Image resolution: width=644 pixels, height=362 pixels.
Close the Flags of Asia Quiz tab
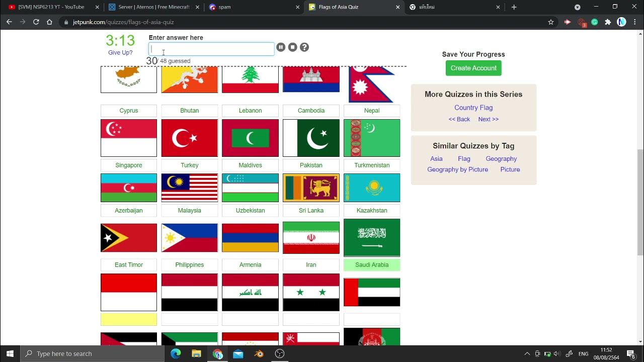pyautogui.click(x=398, y=7)
